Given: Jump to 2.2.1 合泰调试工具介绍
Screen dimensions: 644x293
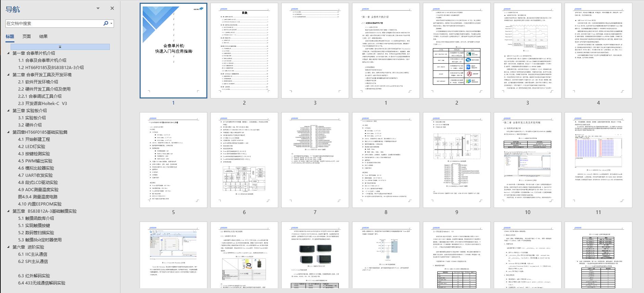Looking at the screenshot, I should pyautogui.click(x=40, y=96).
